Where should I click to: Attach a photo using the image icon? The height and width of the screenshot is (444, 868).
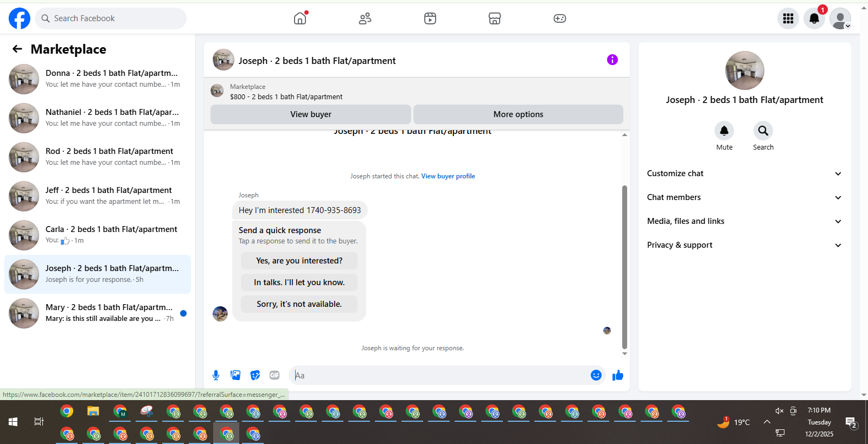tap(235, 375)
